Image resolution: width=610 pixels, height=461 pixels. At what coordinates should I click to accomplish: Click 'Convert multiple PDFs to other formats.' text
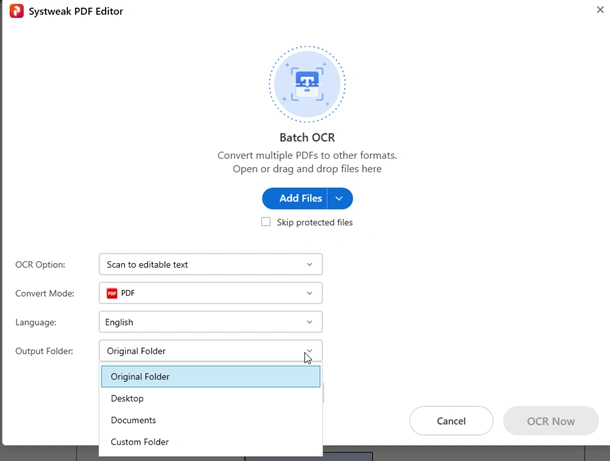[307, 155]
